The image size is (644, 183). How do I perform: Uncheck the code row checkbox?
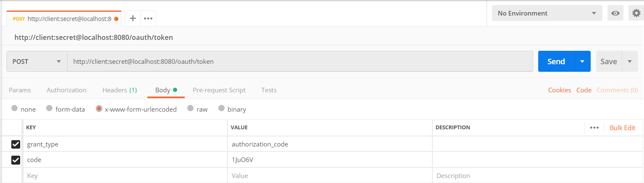pyautogui.click(x=16, y=160)
